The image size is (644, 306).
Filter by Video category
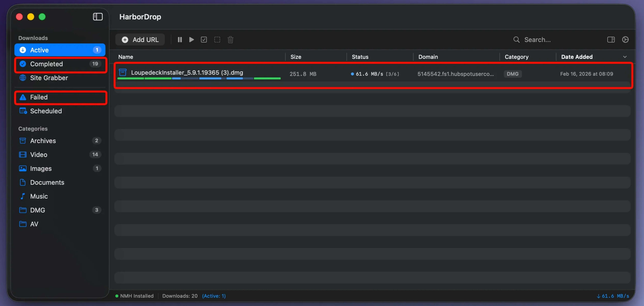tap(39, 154)
